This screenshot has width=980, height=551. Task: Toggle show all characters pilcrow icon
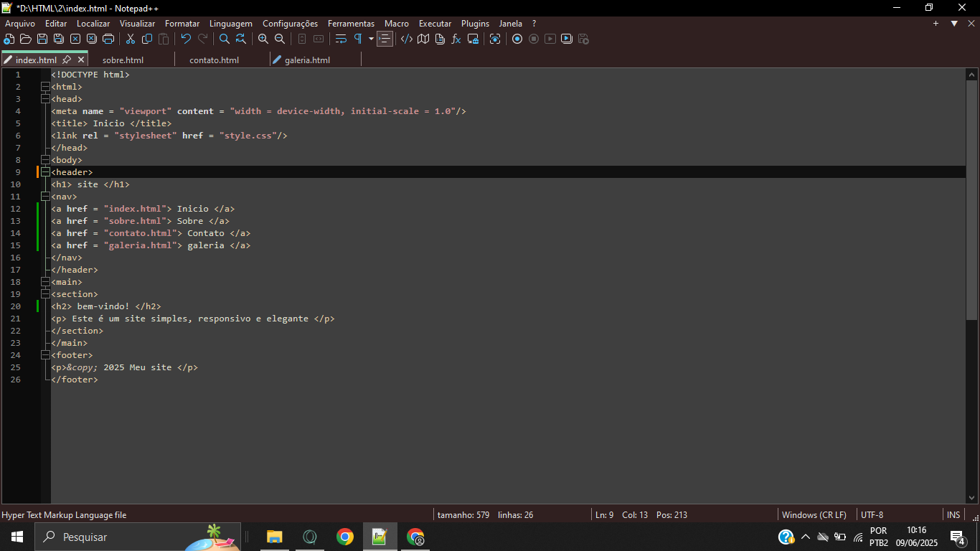point(358,39)
